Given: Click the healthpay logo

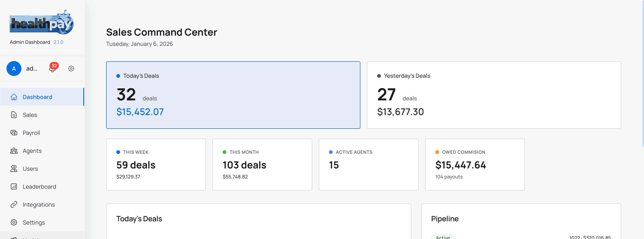Looking at the screenshot, I should (x=41, y=23).
